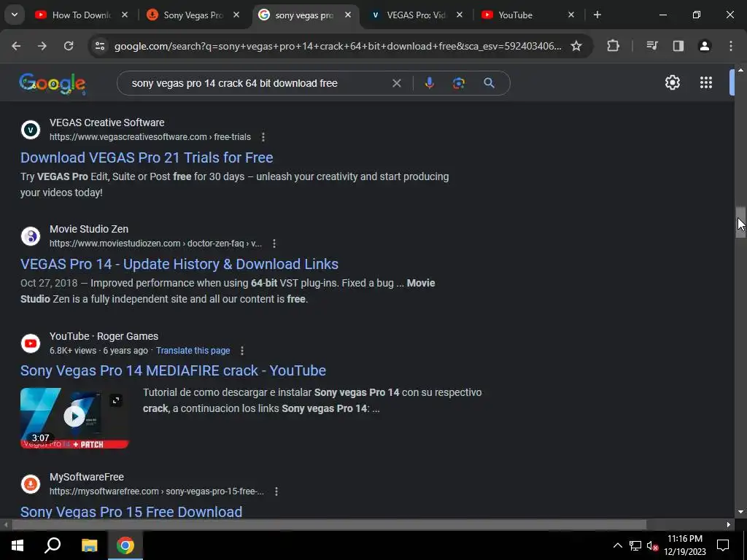747x560 pixels.
Task: Open the media control icon
Action: (651, 46)
